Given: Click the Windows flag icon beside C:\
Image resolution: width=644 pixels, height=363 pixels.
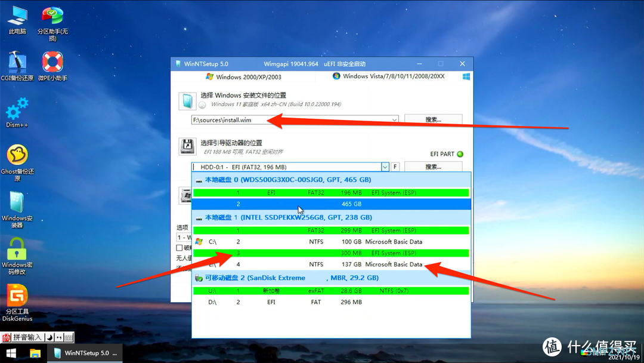Looking at the screenshot, I should (199, 242).
